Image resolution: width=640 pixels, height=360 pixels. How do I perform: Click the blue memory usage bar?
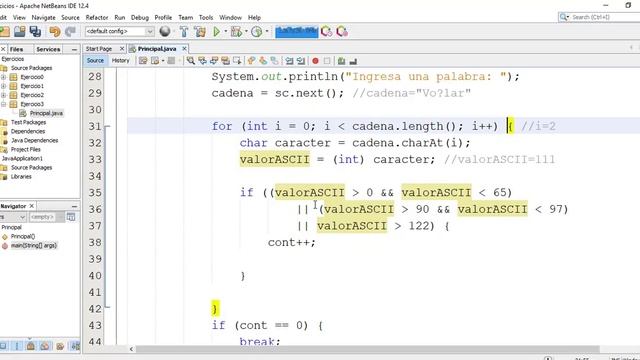coord(297,31)
